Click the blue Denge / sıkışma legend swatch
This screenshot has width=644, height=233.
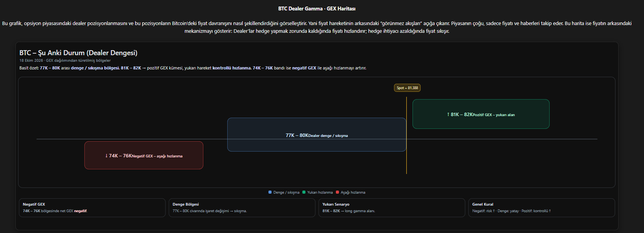click(x=270, y=192)
